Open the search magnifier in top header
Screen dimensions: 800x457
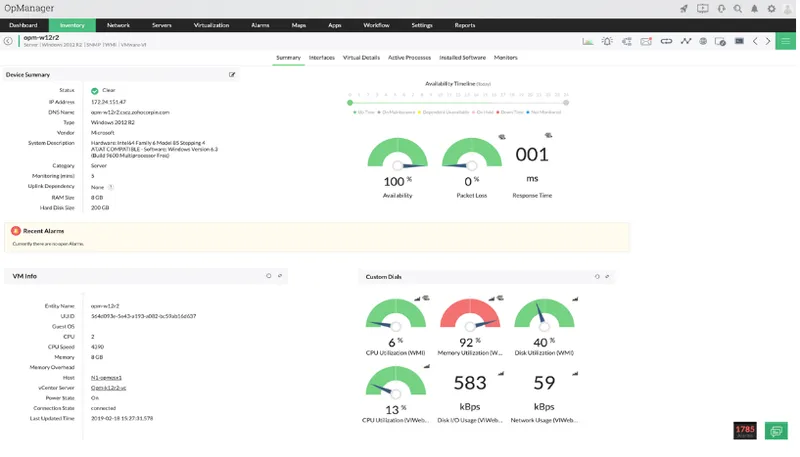(x=738, y=9)
